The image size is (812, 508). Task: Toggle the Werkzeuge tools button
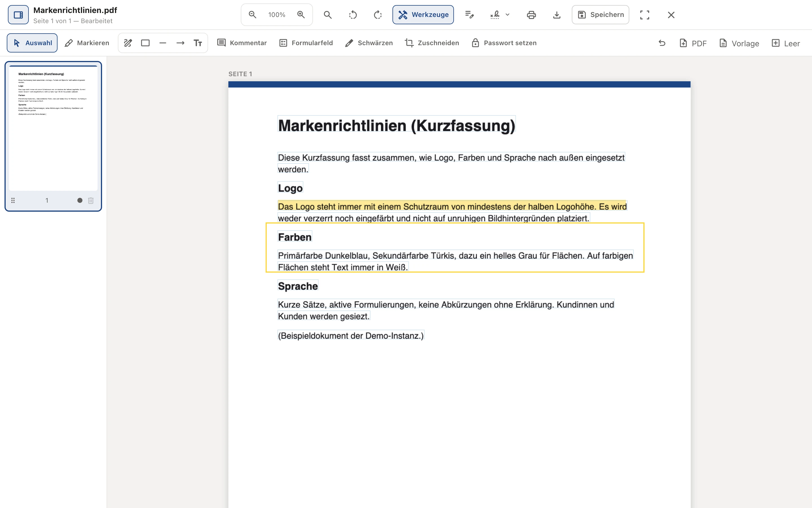[423, 15]
